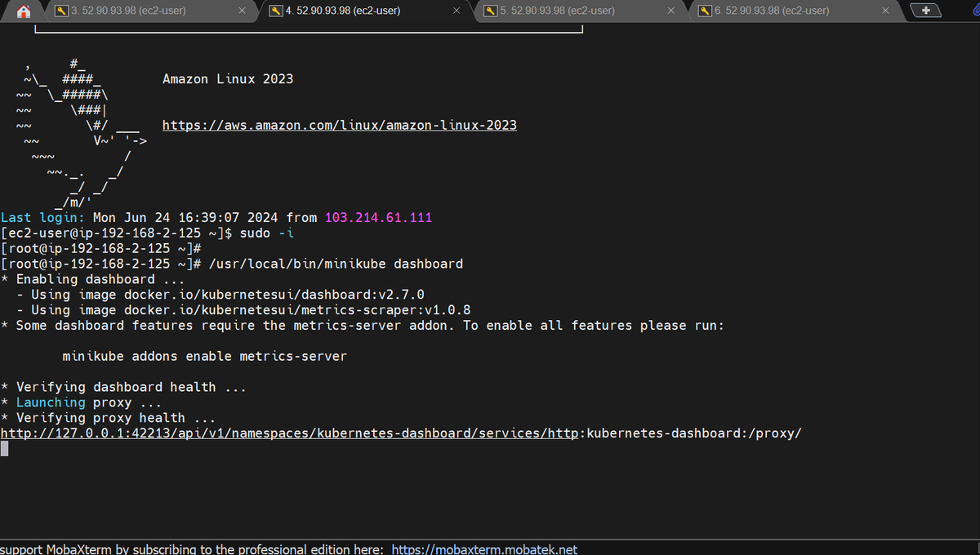Click the 'Verifying proxy health ...' line
980x555 pixels.
pos(108,418)
